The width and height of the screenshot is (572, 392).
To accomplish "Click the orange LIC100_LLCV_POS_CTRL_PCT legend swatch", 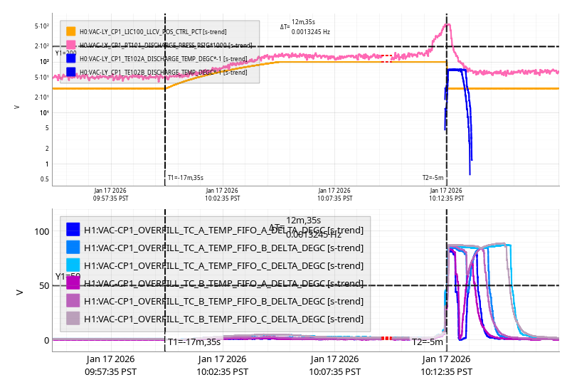I will click(71, 31).
